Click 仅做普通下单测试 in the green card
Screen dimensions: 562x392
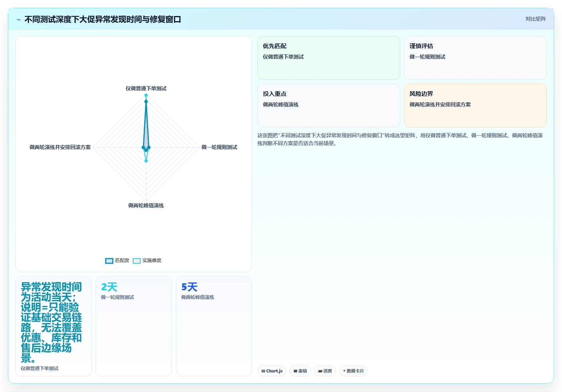coord(283,57)
